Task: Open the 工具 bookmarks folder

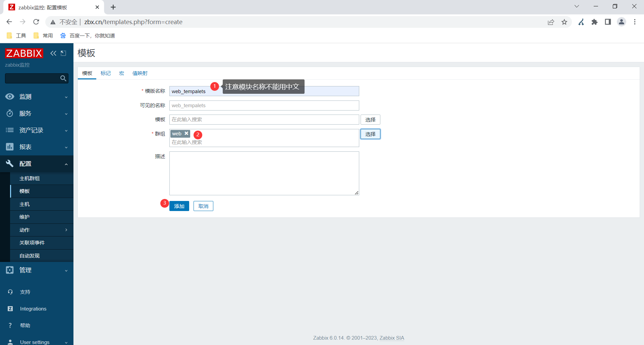Action: (x=16, y=36)
